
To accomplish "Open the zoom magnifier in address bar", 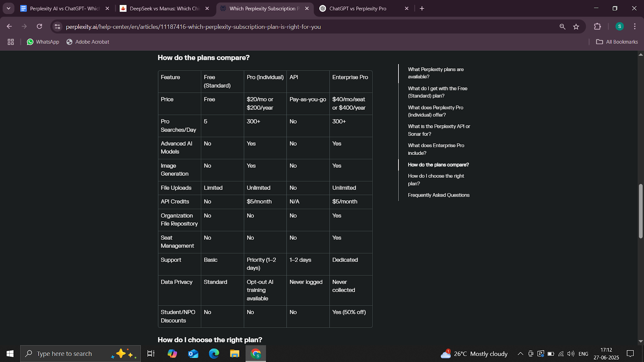I will (x=562, y=27).
